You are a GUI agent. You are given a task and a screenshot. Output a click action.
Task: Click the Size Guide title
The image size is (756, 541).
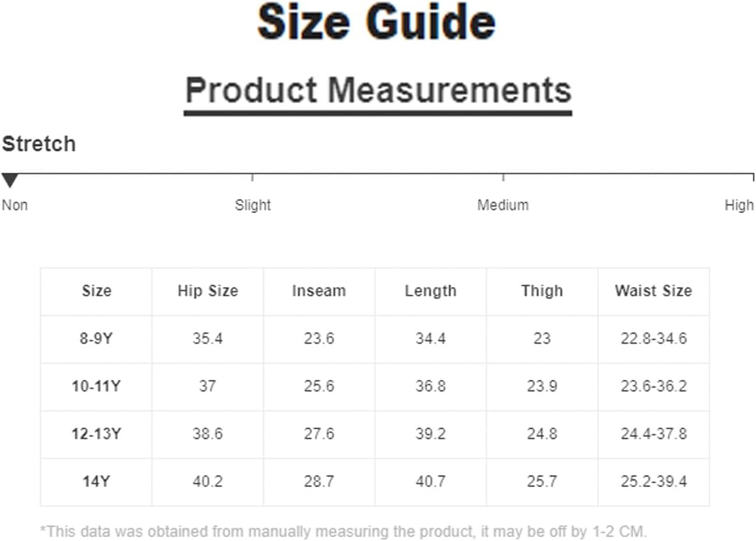[376, 22]
